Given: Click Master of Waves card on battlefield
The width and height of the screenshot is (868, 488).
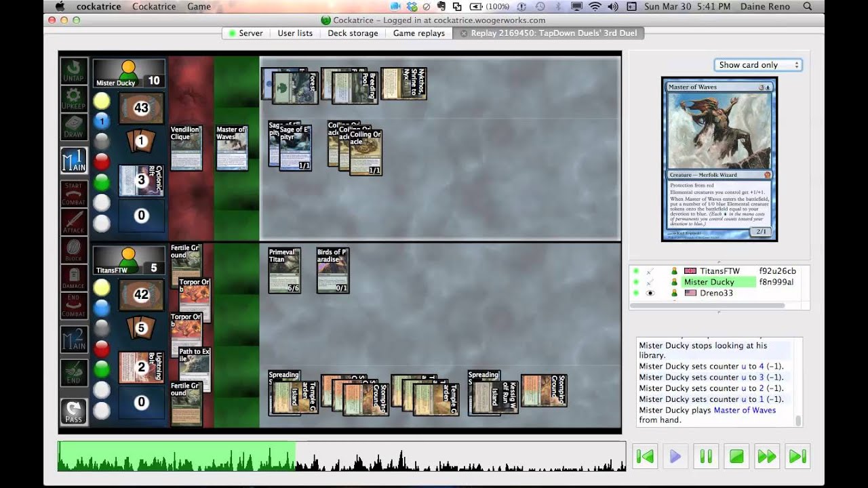Looking at the screenshot, I should click(x=232, y=147).
